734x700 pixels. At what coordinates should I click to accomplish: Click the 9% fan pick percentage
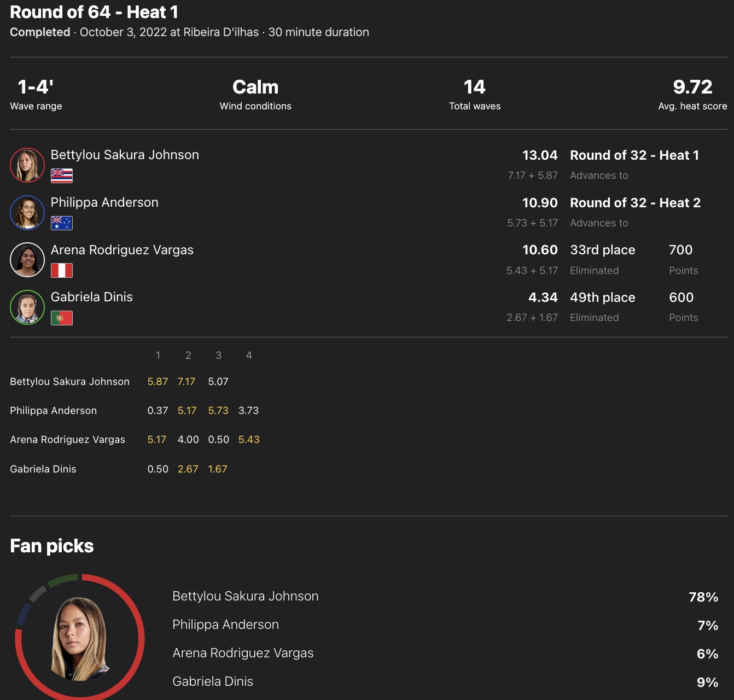[x=707, y=682]
